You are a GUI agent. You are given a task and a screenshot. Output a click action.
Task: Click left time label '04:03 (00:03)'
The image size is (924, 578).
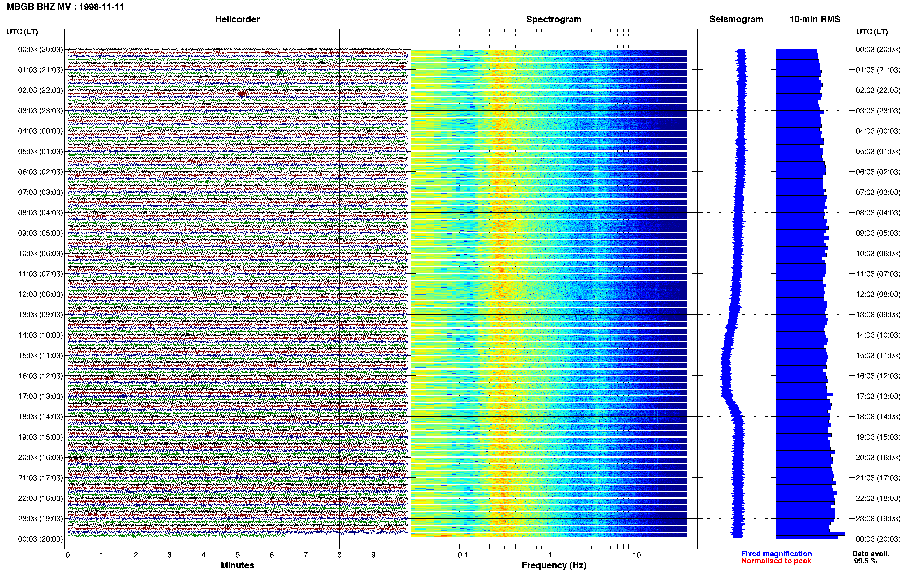coord(40,131)
